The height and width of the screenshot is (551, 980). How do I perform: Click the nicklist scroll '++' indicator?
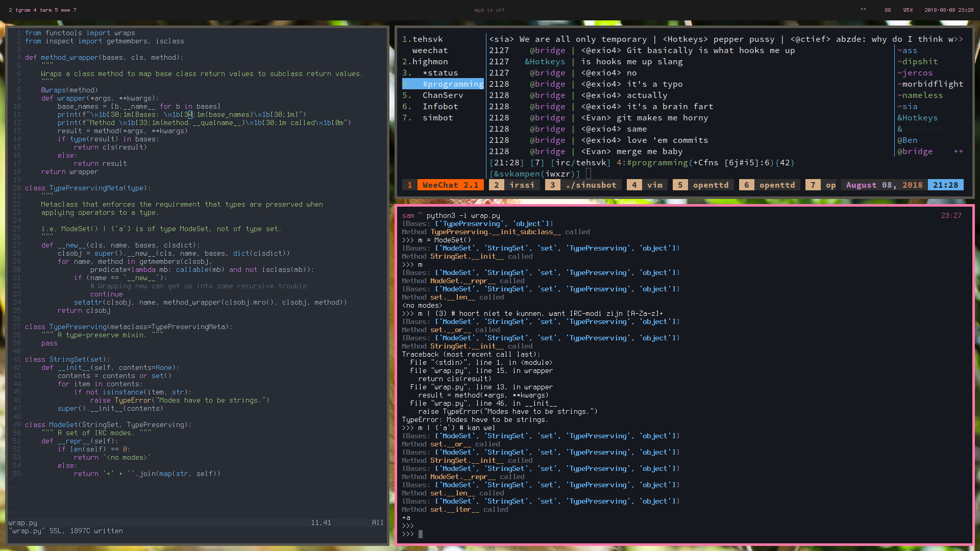coord(958,152)
